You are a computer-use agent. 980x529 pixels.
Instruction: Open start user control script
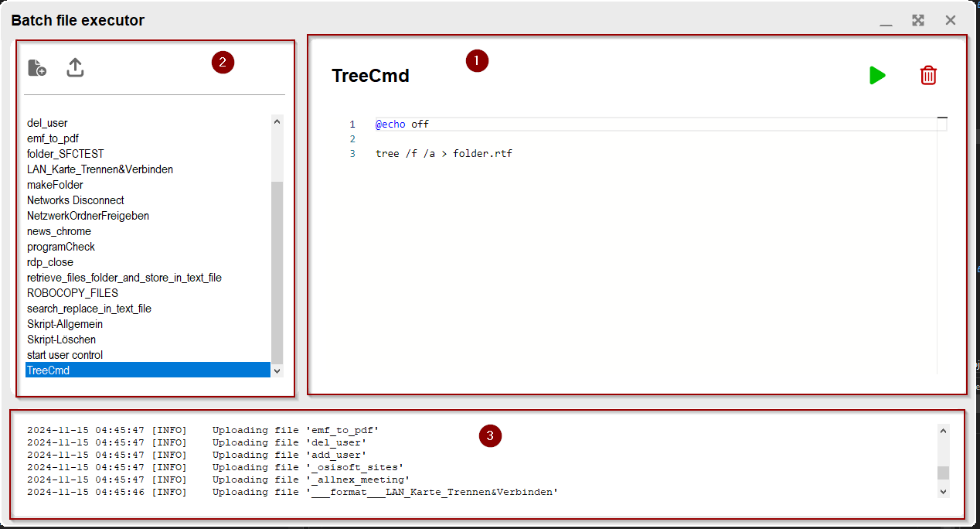65,355
